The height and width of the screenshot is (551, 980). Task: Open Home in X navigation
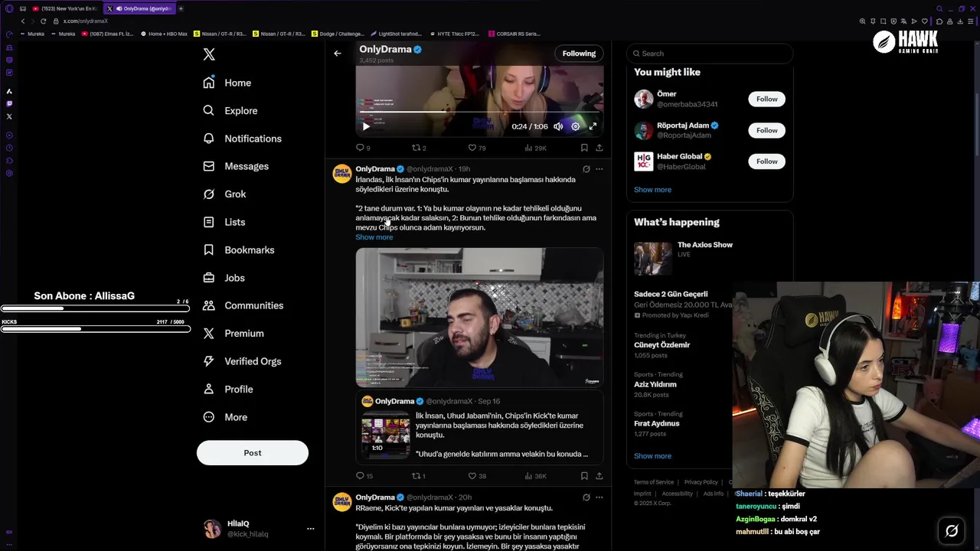tap(227, 83)
